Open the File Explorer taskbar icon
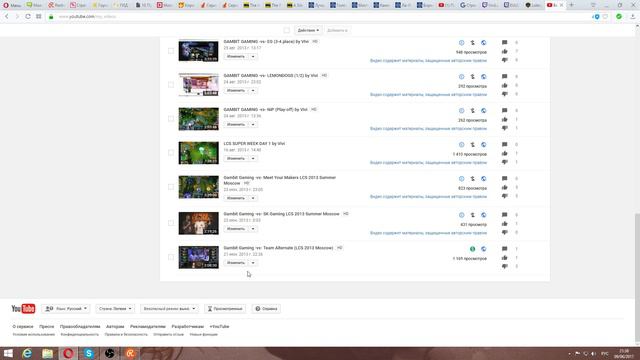Viewport: 640px width, 360px height. 48,353
